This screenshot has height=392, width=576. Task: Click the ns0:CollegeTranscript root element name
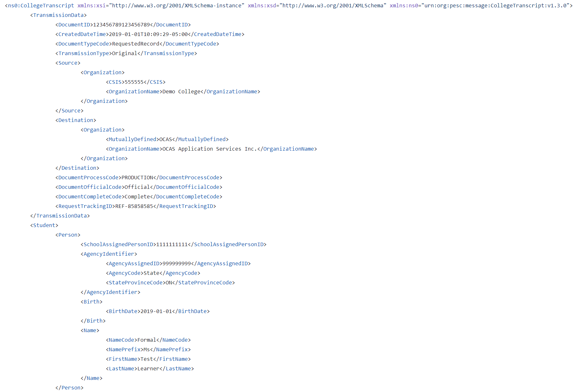click(x=41, y=5)
